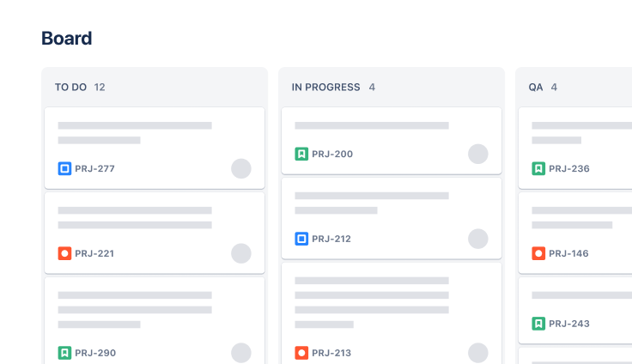Click the IN PROGRESS column header
The image size is (632, 364).
[x=325, y=87]
